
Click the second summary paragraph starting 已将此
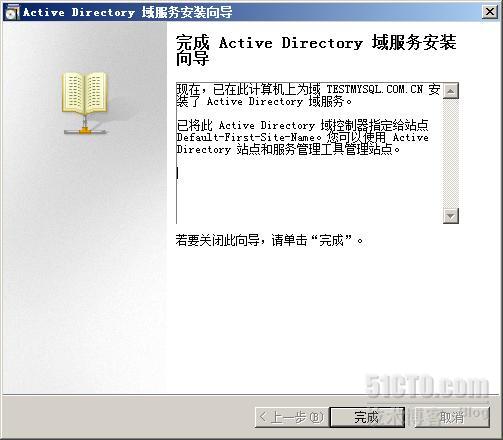[303, 137]
